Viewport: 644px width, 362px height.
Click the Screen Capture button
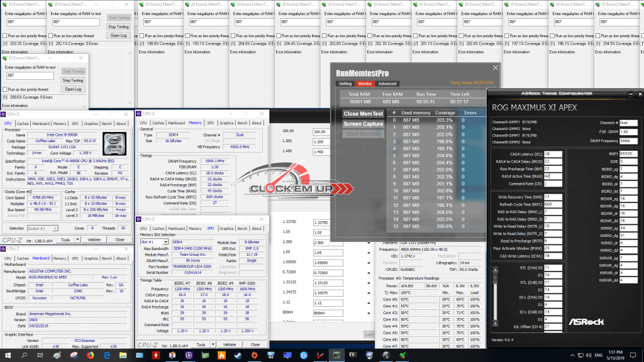[364, 124]
